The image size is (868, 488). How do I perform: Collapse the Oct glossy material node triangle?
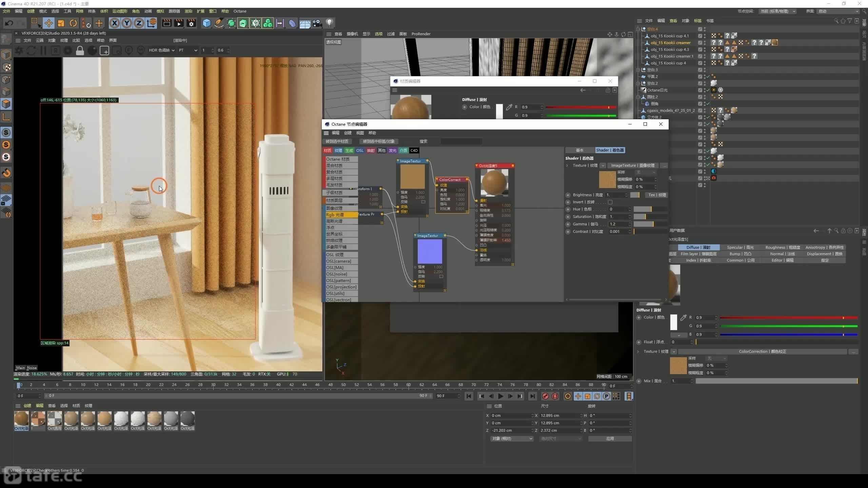pyautogui.click(x=477, y=166)
